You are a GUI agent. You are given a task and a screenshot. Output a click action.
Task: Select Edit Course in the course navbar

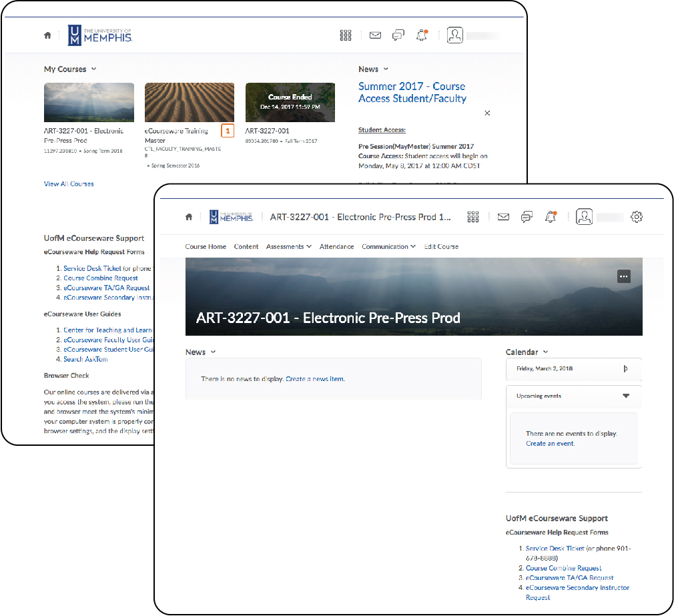pyautogui.click(x=441, y=246)
